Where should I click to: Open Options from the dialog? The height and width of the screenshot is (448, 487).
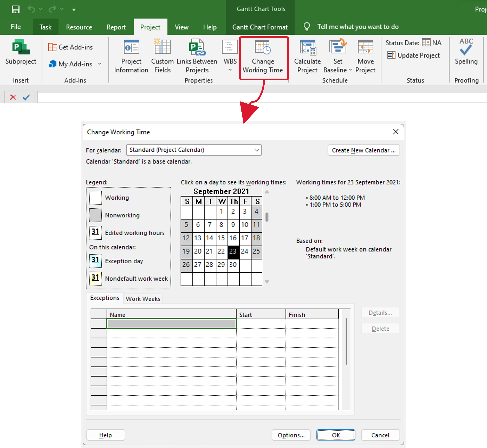(x=291, y=435)
